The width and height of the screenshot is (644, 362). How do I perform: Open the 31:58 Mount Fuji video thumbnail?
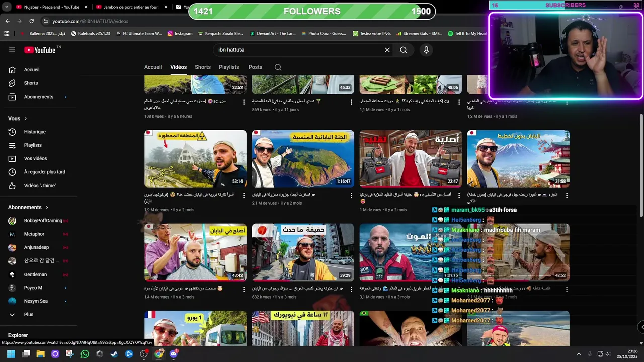click(518, 159)
